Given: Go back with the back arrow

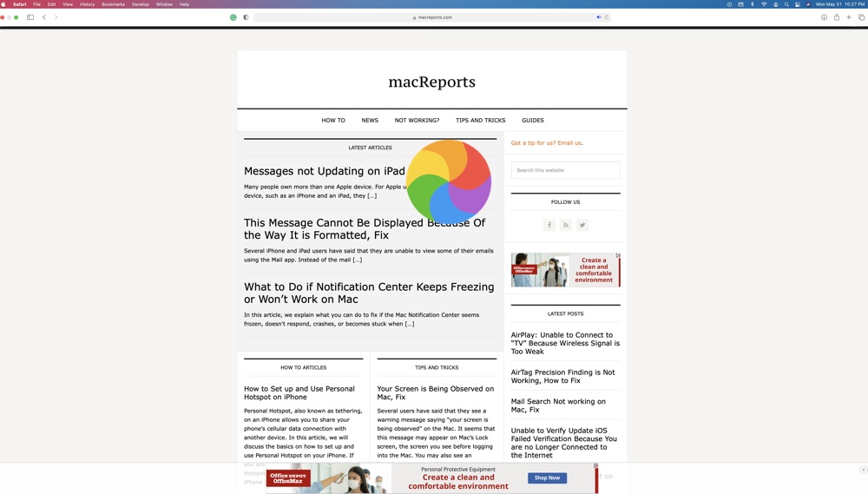Looking at the screenshot, I should click(x=44, y=17).
